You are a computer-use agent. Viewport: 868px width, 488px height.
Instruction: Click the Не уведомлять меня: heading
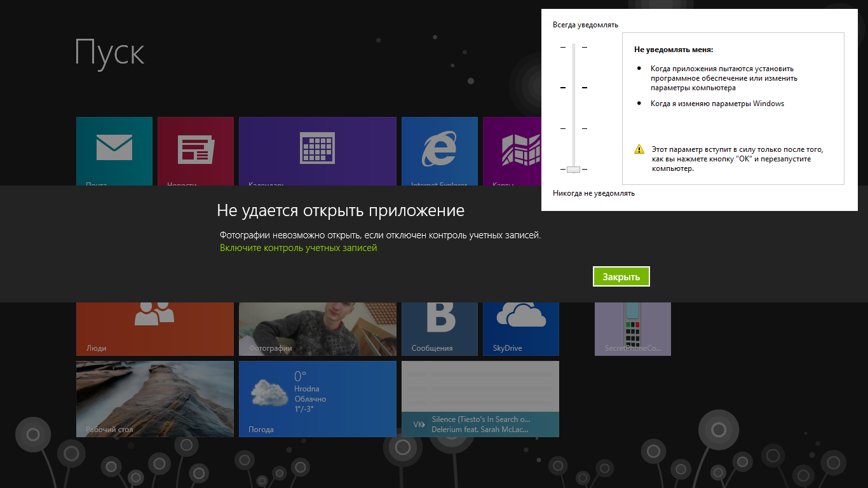pos(674,50)
